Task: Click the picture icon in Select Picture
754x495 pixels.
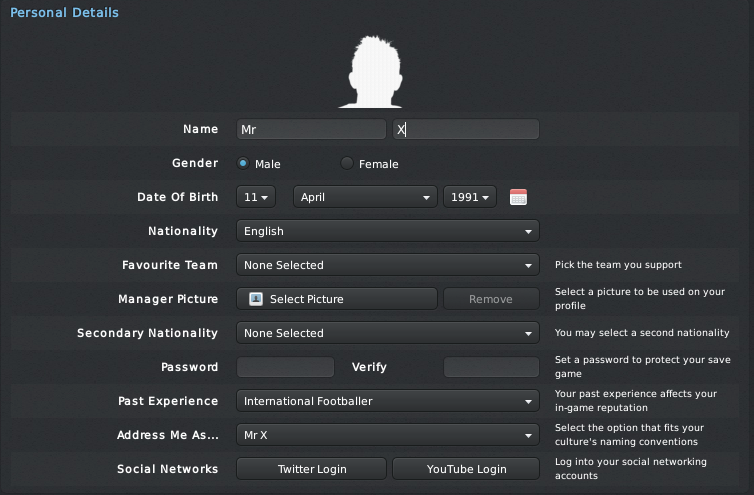Action: point(256,299)
